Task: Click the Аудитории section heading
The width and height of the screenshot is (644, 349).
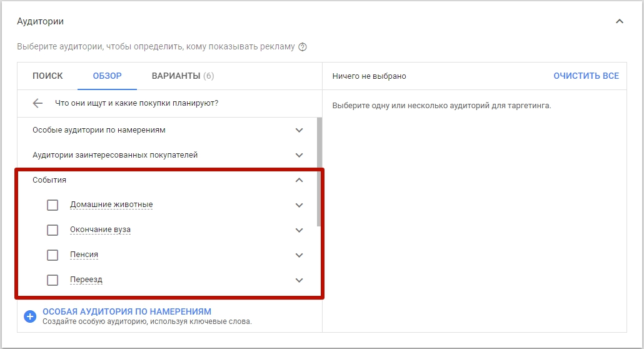Action: (40, 21)
